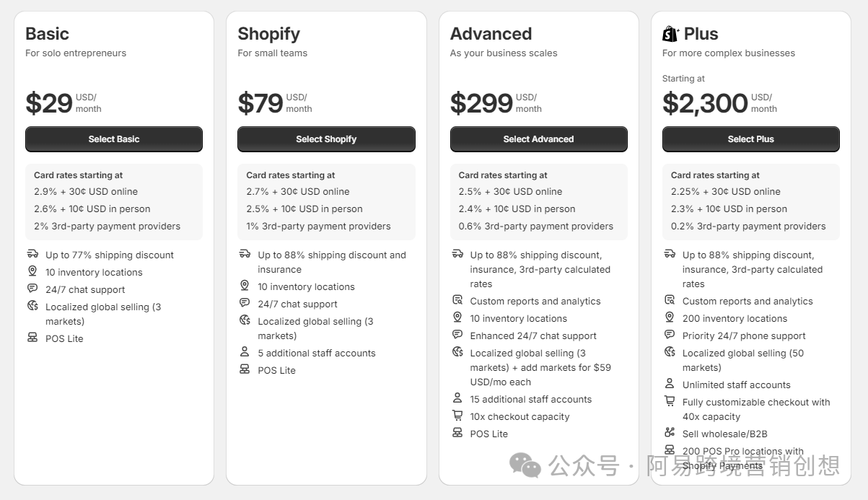868x500 pixels.
Task: Click the $79 Shopify plan price
Action: (260, 103)
